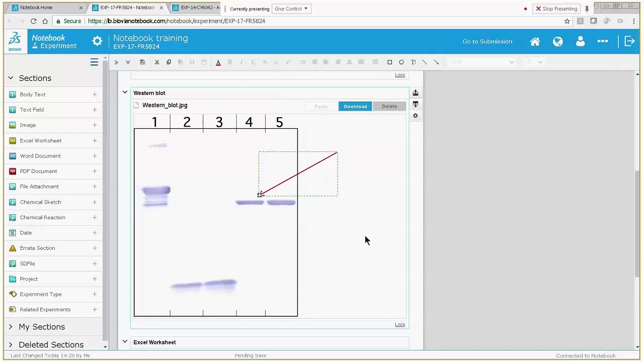
Task: Click the Download button
Action: click(355, 106)
